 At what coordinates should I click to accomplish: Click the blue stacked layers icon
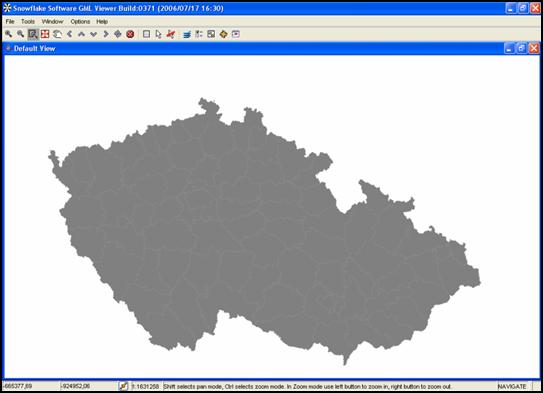tap(187, 34)
